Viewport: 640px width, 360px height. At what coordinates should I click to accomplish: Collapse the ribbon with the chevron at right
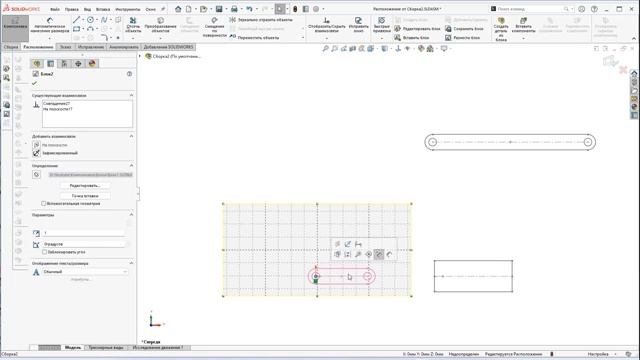(x=634, y=38)
